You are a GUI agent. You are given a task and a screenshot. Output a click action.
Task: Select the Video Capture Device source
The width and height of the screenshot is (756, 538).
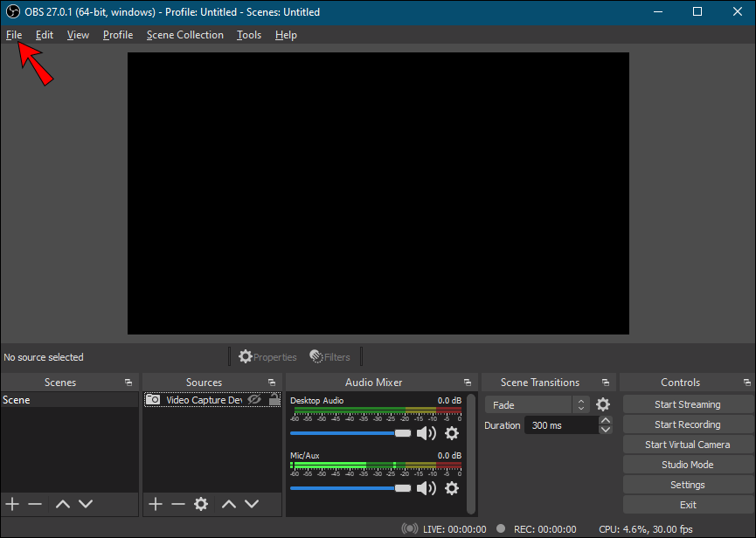(x=212, y=400)
